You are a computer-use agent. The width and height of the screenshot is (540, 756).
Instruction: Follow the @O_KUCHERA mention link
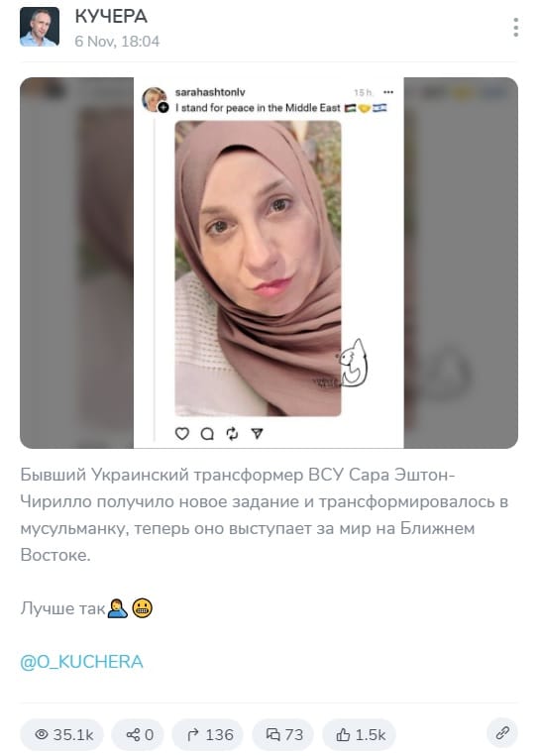click(81, 662)
